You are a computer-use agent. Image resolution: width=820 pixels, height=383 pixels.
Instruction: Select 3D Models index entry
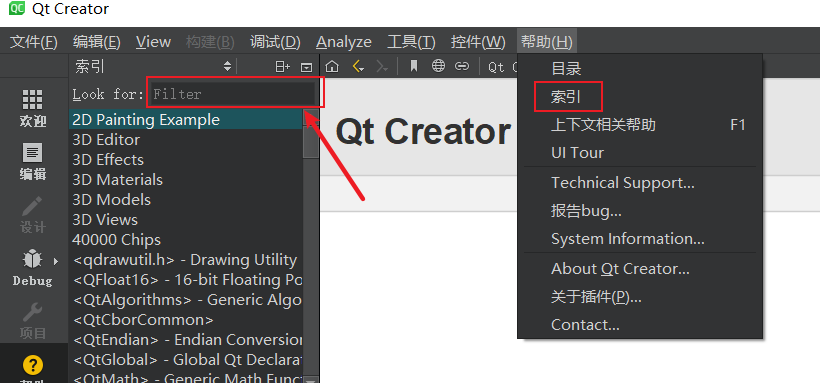(186, 200)
